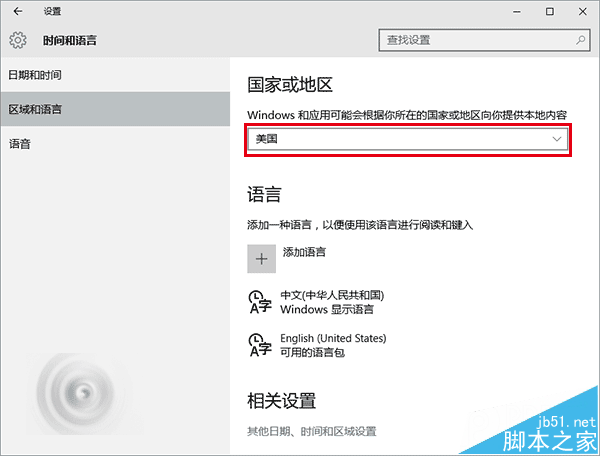Click the 添加语言 label

point(304,252)
